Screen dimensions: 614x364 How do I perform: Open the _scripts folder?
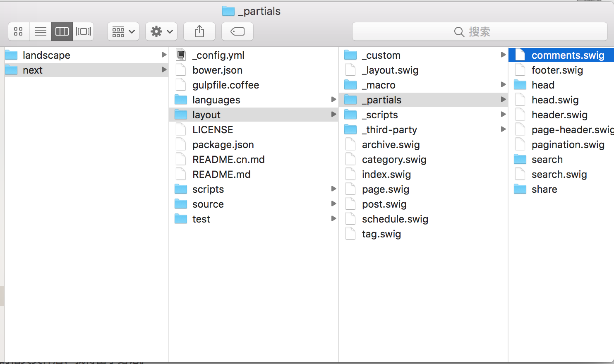point(423,115)
